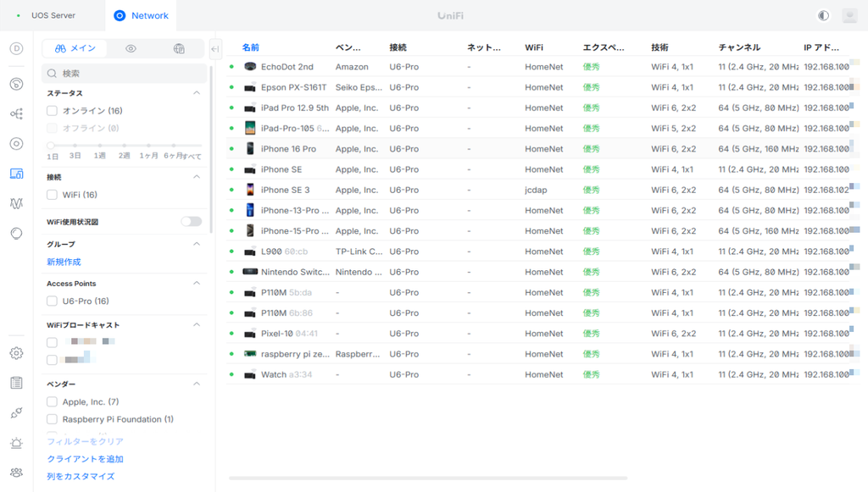Image resolution: width=868 pixels, height=492 pixels.
Task: Collapse the WiFiブロードキャスト section
Action: [x=197, y=325]
